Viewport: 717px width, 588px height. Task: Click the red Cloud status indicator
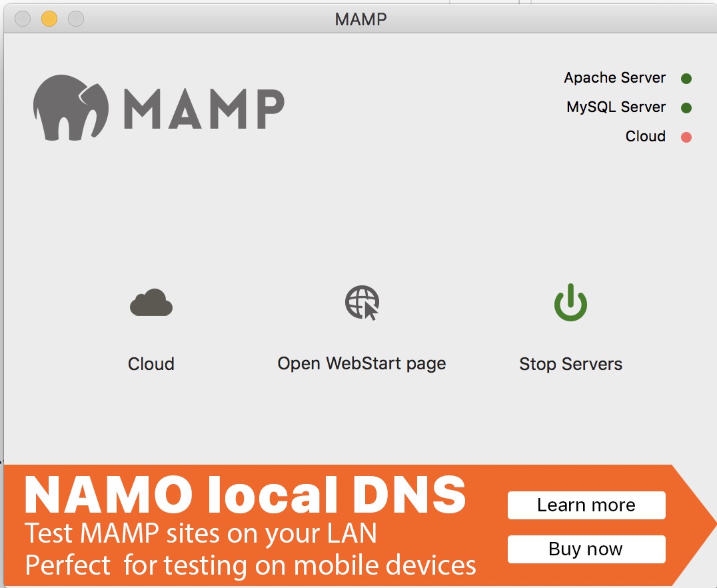[686, 137]
